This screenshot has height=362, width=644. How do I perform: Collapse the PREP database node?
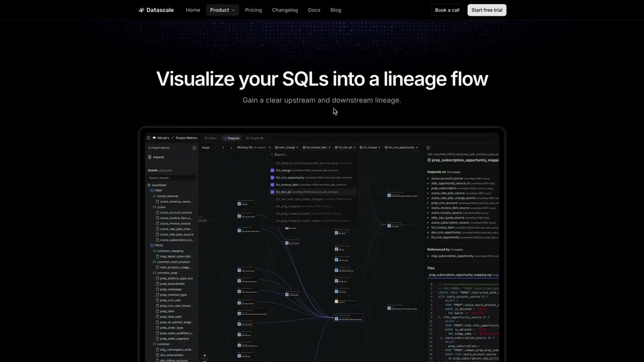click(x=152, y=191)
